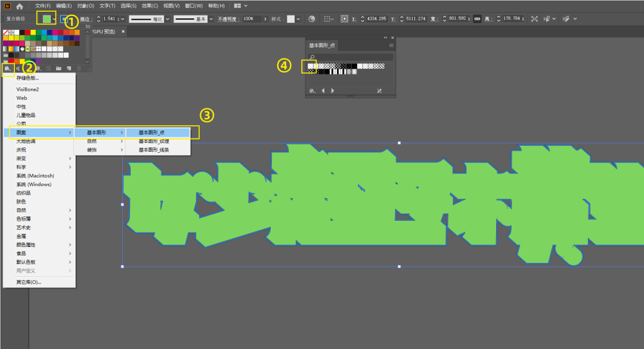Click the stroke weight stepper arrows
Viewport: 644px width, 349px height.
coord(98,19)
